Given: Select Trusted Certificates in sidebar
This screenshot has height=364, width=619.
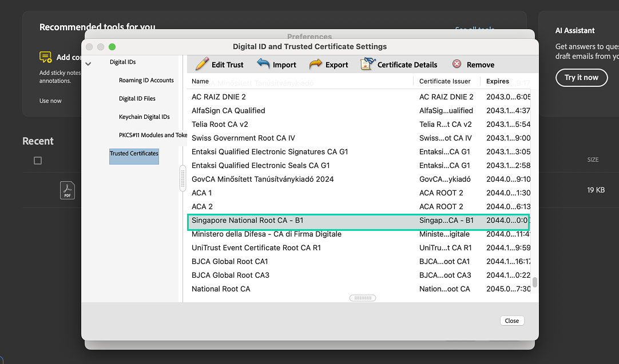Looking at the screenshot, I should click(x=134, y=154).
